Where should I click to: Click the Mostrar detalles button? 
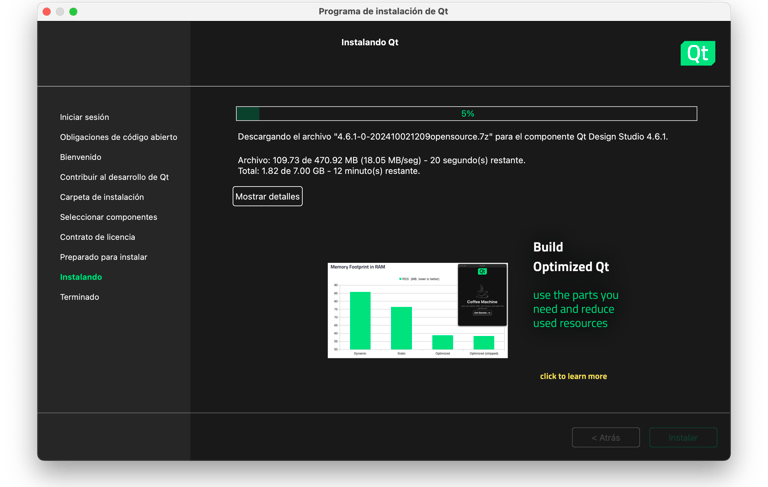tap(267, 196)
